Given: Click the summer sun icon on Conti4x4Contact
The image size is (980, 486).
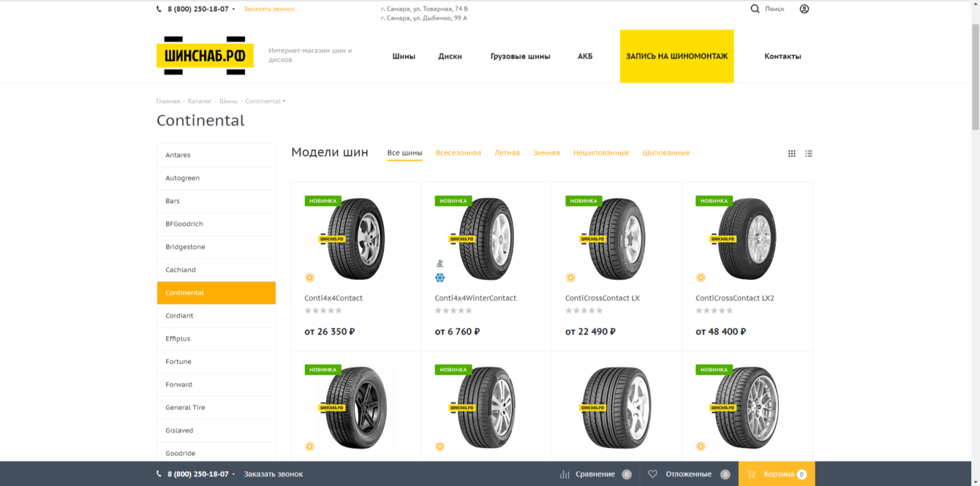Looking at the screenshot, I should 310,278.
